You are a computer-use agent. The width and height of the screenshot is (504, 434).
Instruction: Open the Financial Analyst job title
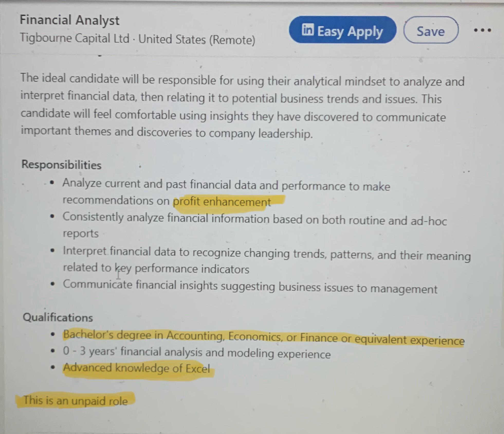click(70, 20)
